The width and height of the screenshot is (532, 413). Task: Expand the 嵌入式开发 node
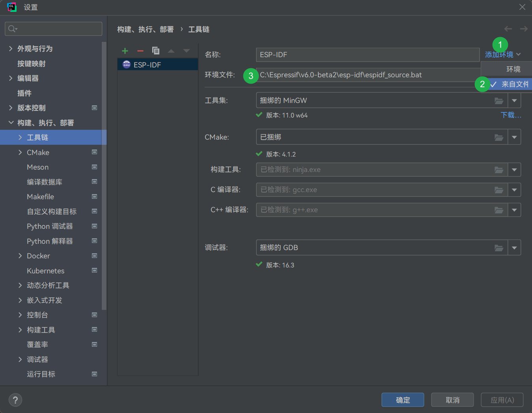click(x=20, y=300)
